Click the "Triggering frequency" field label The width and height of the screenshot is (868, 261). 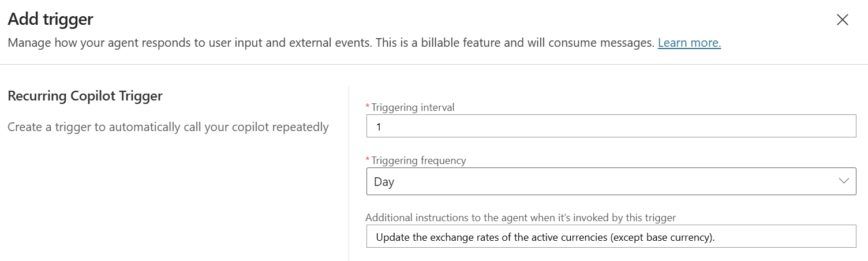[x=418, y=161]
